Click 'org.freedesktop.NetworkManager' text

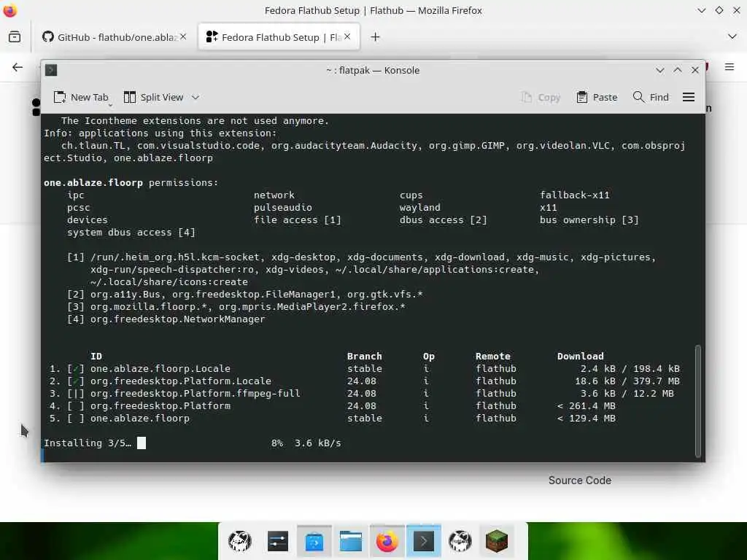178,319
